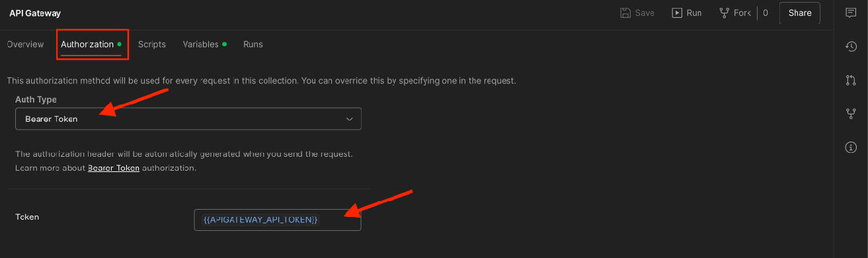Open the changelog history icon
Image resolution: width=868 pixels, height=258 pixels.
(851, 46)
